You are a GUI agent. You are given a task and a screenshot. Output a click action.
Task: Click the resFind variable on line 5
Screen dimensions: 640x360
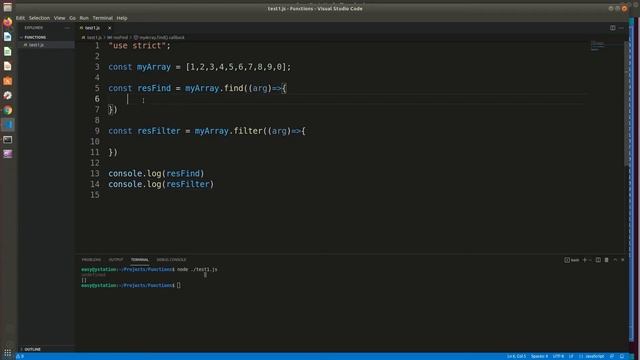pos(154,88)
